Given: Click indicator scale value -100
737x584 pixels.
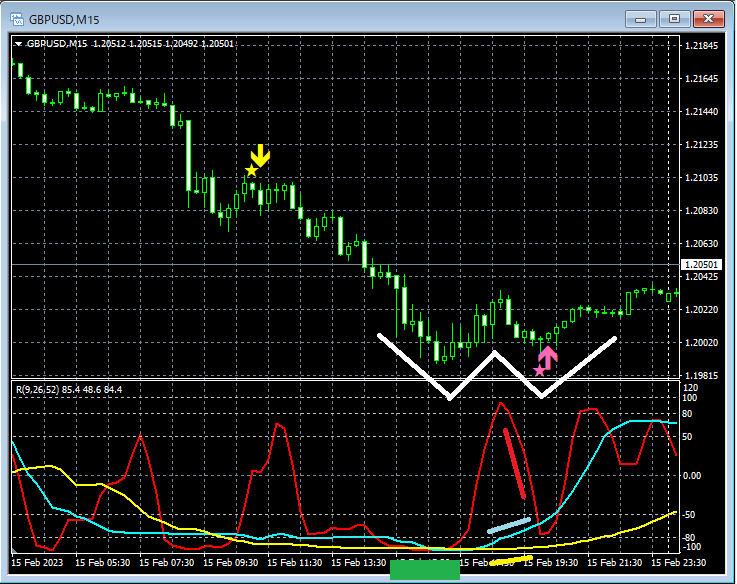Looking at the screenshot, I should [x=690, y=546].
